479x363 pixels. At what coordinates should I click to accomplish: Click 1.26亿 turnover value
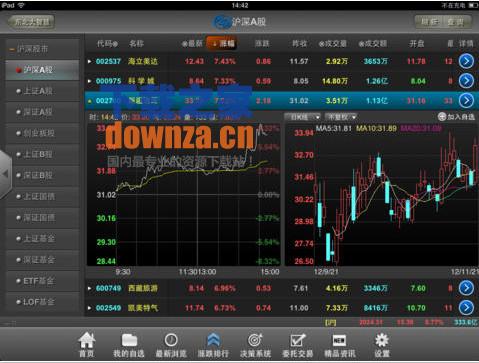tap(377, 81)
